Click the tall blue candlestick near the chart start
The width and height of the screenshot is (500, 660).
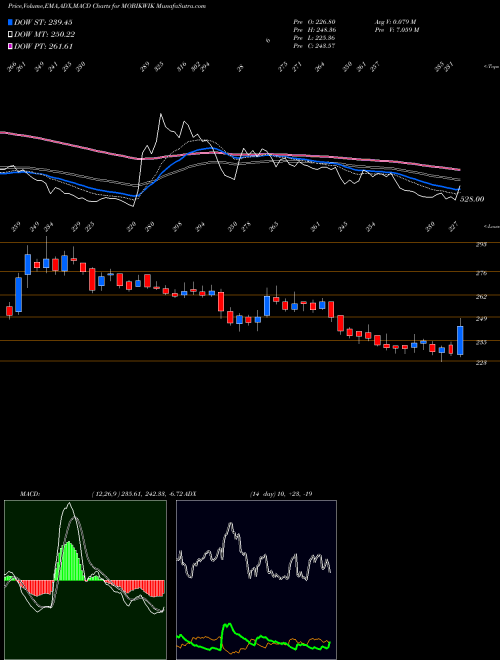click(x=19, y=294)
